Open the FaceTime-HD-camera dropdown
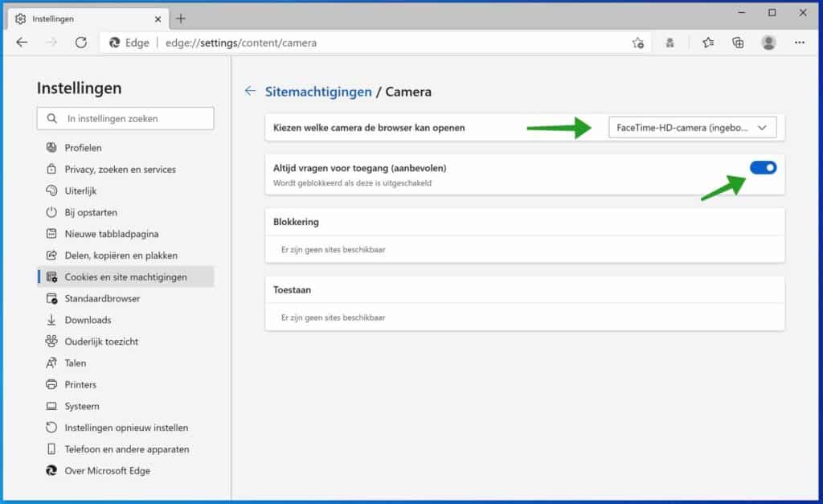Screen dimensions: 823x504 click(693, 126)
